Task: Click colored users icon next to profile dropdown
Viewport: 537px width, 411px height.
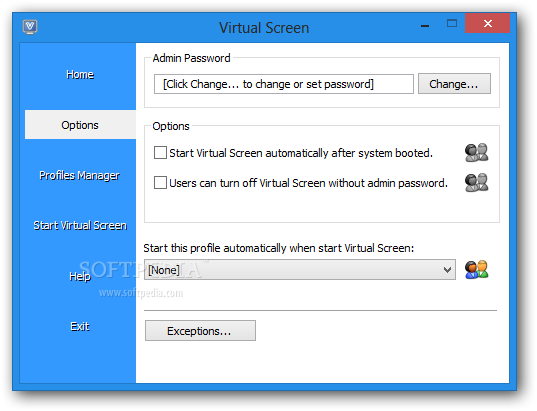Action: [476, 270]
